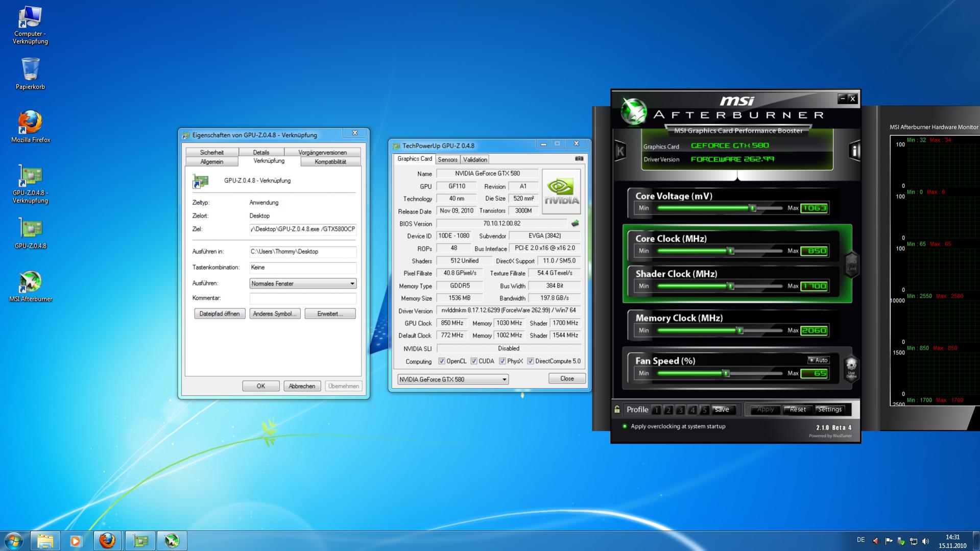Click the Erweitert... button
The image size is (980, 551).
coord(330,314)
